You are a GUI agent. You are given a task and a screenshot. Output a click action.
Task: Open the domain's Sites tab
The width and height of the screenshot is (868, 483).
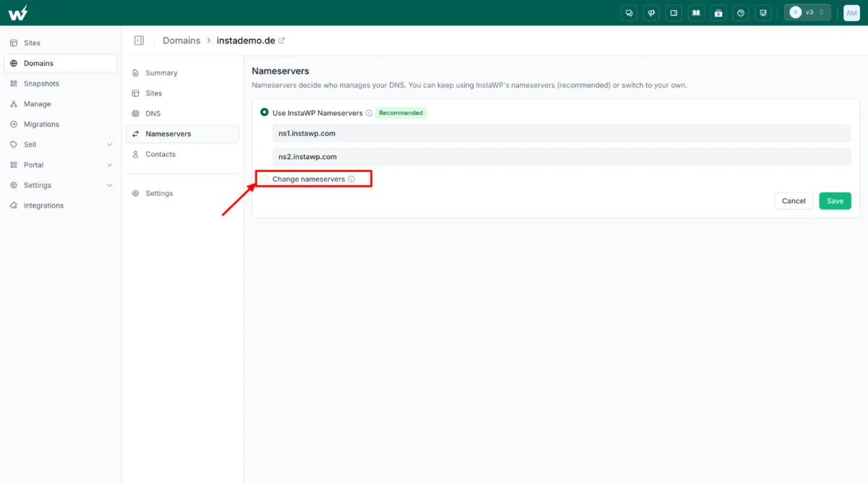(x=182, y=93)
